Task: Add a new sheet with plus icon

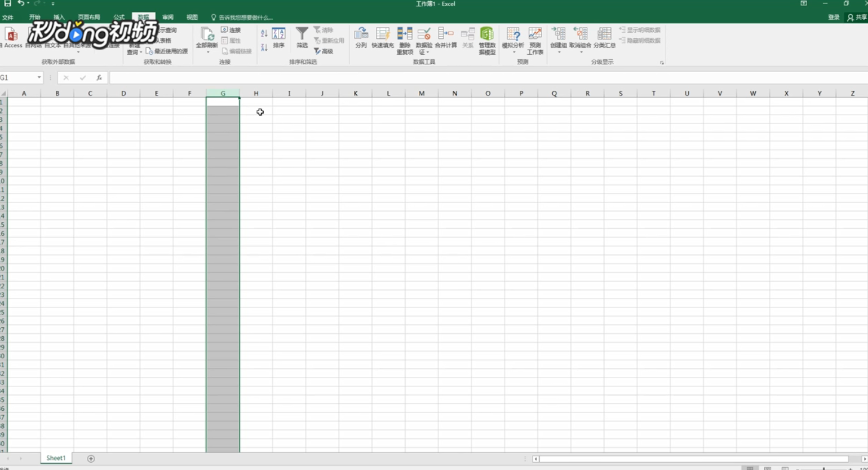Action: coord(91,459)
